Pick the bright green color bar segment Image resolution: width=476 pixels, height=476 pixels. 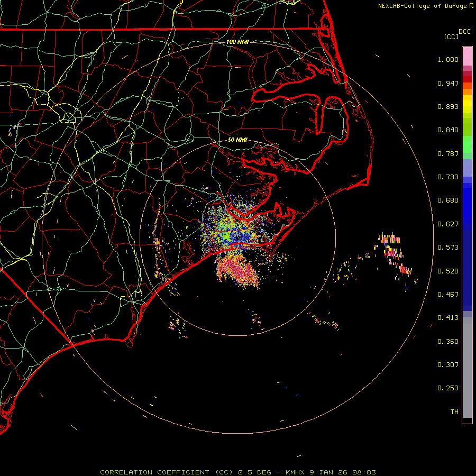(x=467, y=144)
